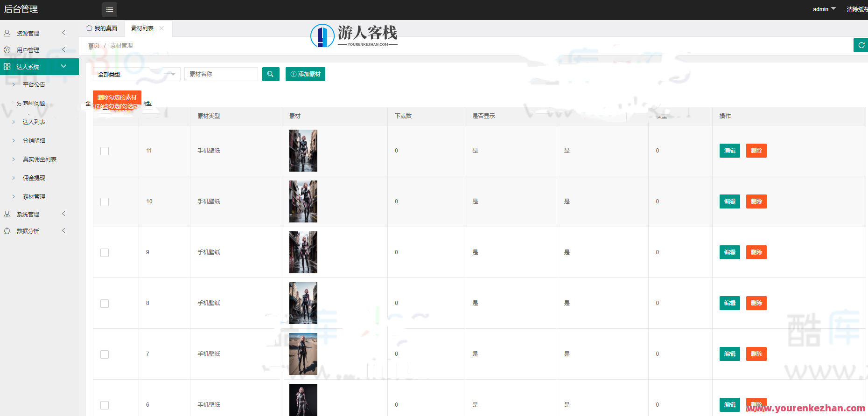This screenshot has width=868, height=416.
Task: Click the 是否显示 column header
Action: tap(483, 116)
